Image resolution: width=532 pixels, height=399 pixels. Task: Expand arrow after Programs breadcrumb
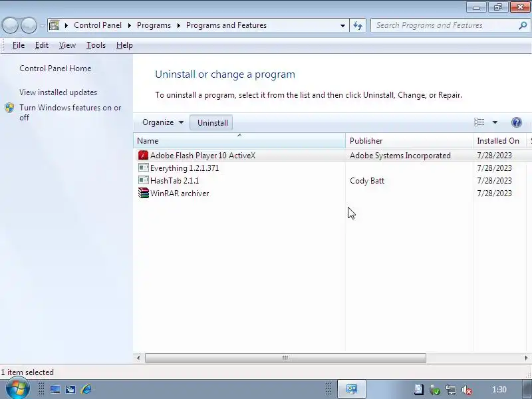179,25
